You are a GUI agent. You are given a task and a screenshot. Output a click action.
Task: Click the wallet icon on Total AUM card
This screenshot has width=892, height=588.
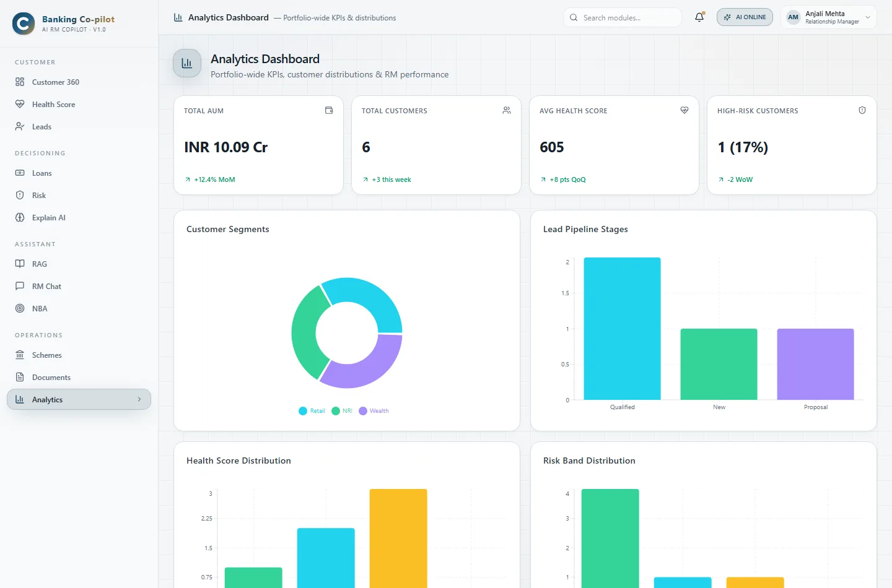[x=329, y=110]
